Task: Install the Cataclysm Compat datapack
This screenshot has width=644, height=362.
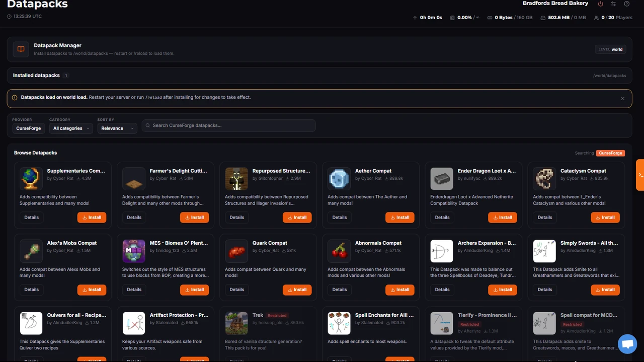Action: click(605, 218)
